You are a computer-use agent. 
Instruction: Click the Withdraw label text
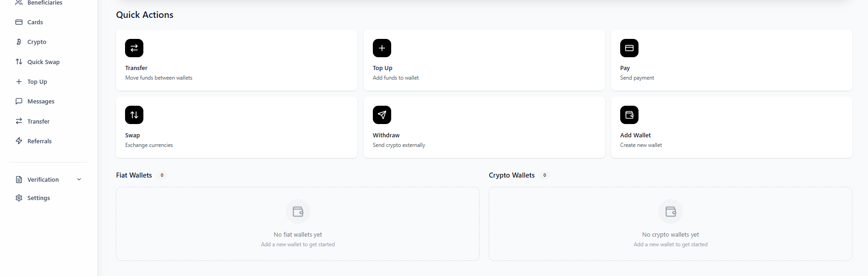[x=386, y=135]
